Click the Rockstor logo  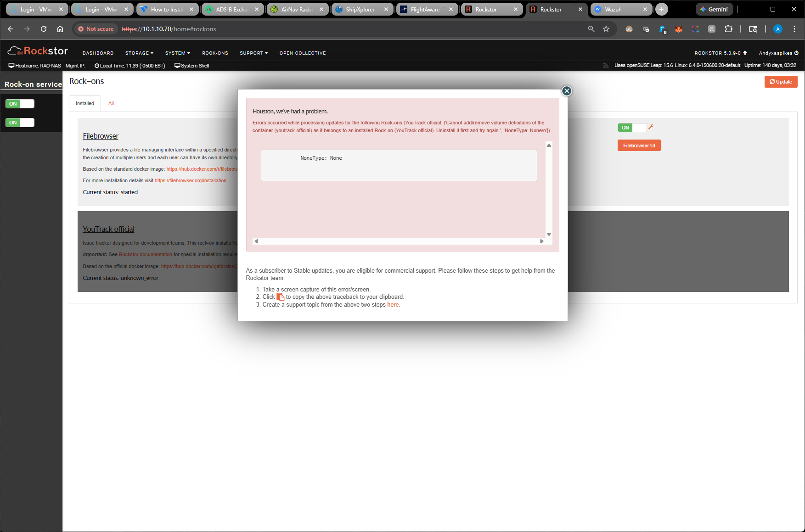click(x=38, y=51)
